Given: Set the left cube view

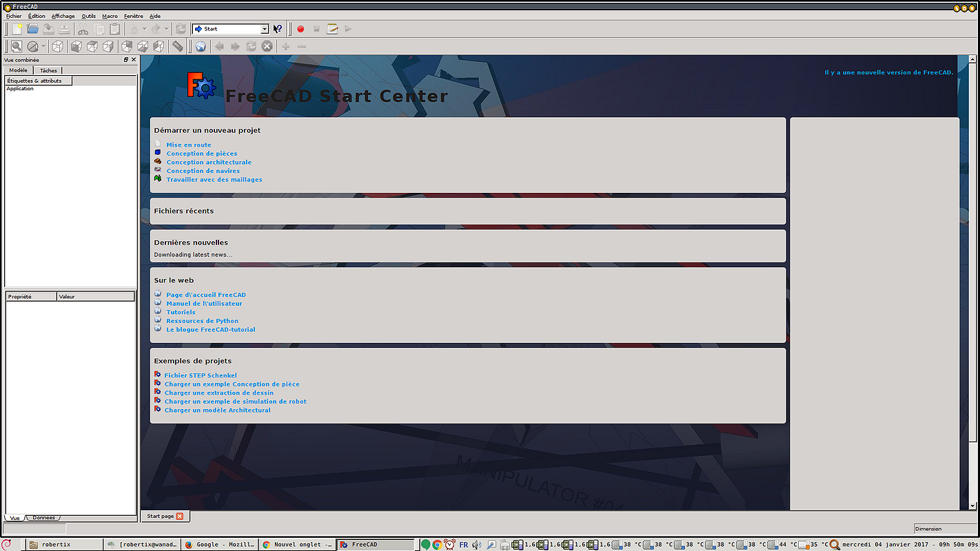Looking at the screenshot, I should [159, 46].
